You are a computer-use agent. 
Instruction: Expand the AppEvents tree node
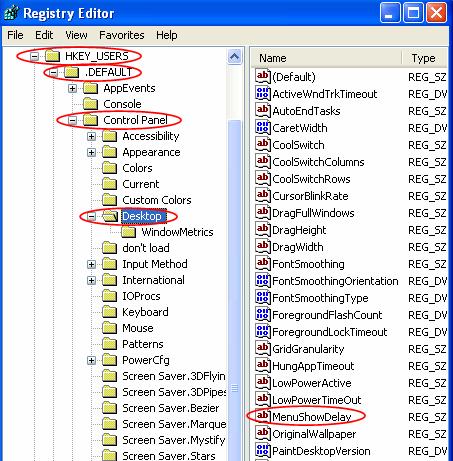click(72, 88)
